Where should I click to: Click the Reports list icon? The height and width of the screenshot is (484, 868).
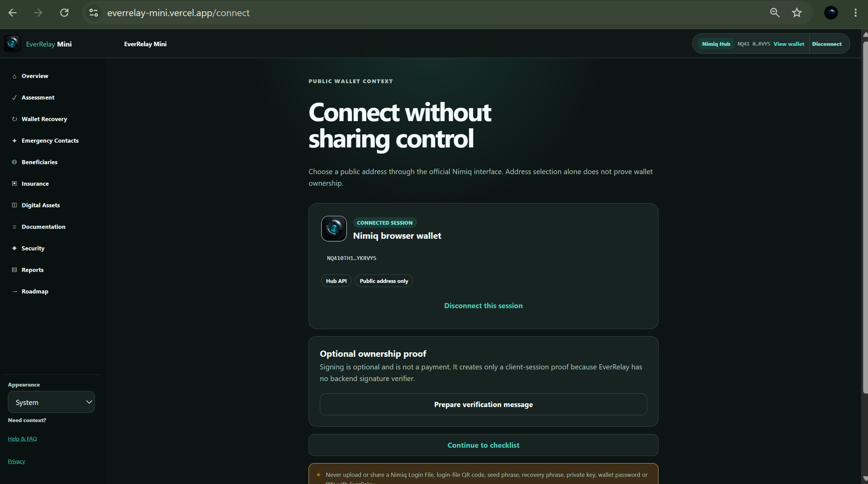point(14,270)
